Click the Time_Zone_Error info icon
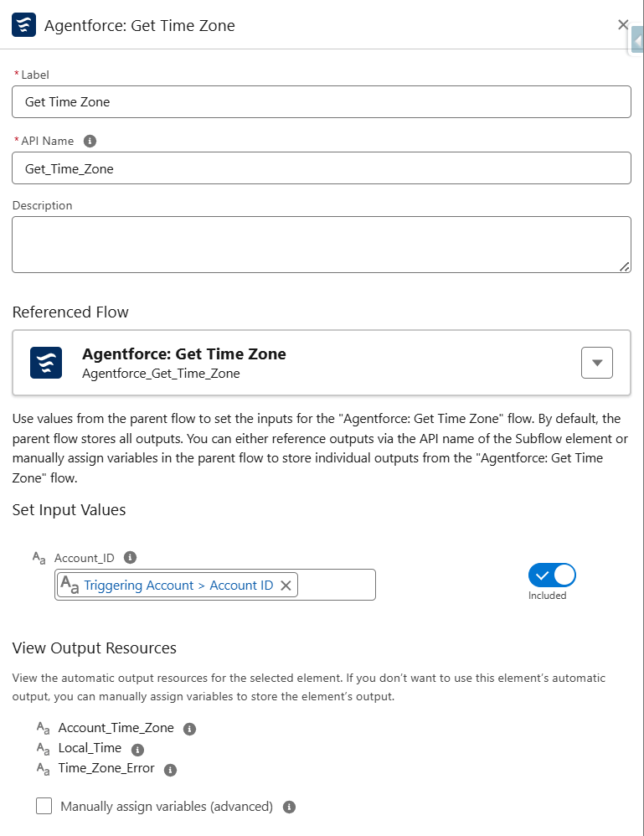The image size is (644, 836). 171,770
